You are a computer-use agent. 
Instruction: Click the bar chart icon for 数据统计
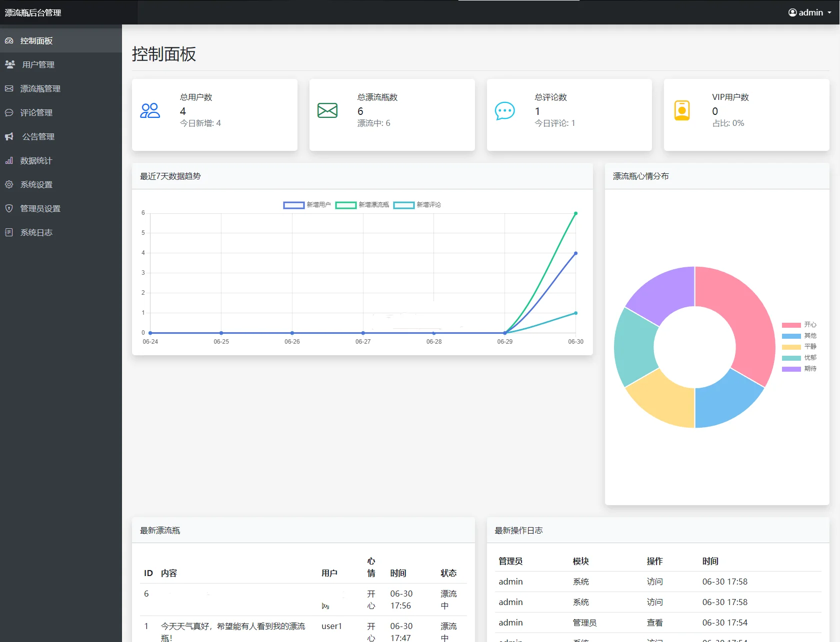(9, 160)
